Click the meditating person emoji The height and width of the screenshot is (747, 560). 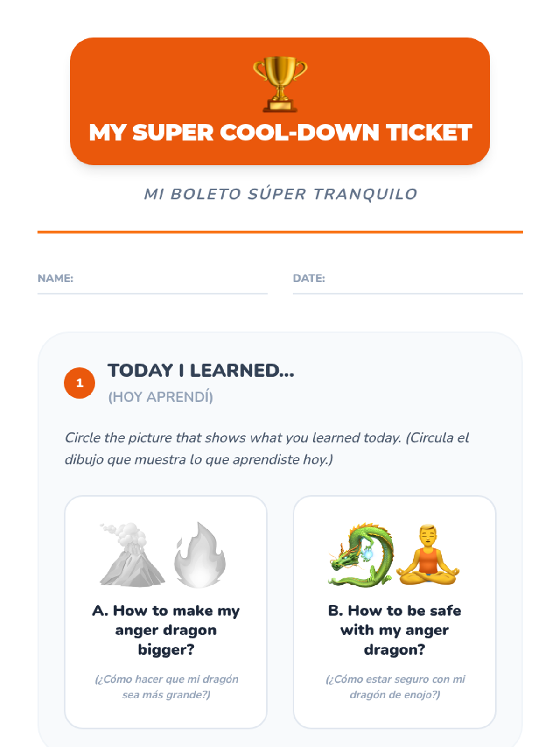427,555
